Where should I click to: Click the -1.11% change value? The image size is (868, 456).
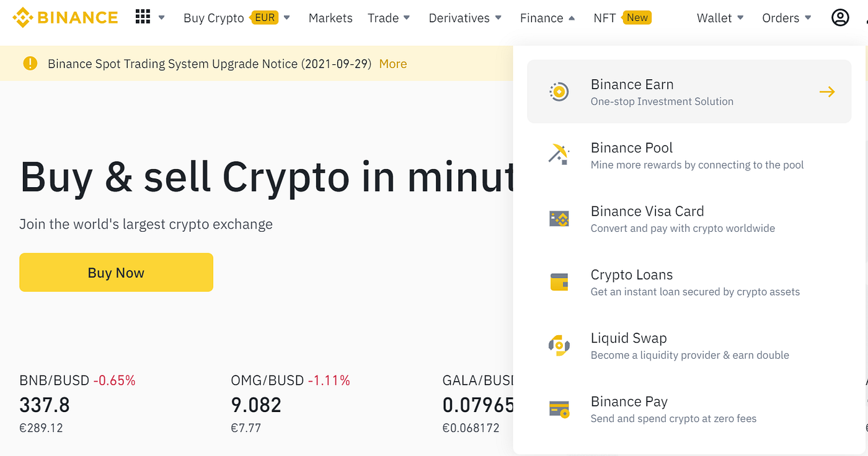click(329, 380)
